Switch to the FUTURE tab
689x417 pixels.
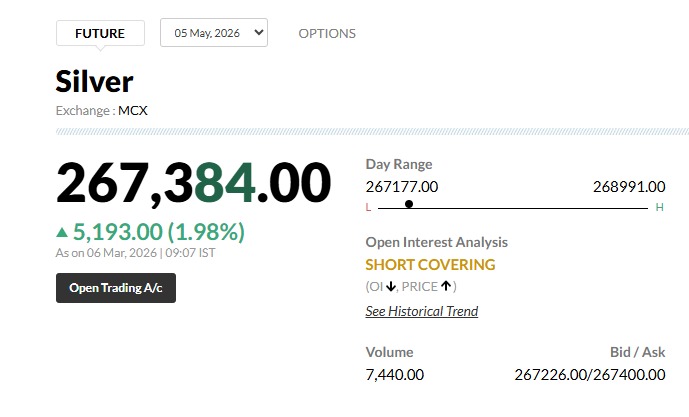tap(100, 33)
